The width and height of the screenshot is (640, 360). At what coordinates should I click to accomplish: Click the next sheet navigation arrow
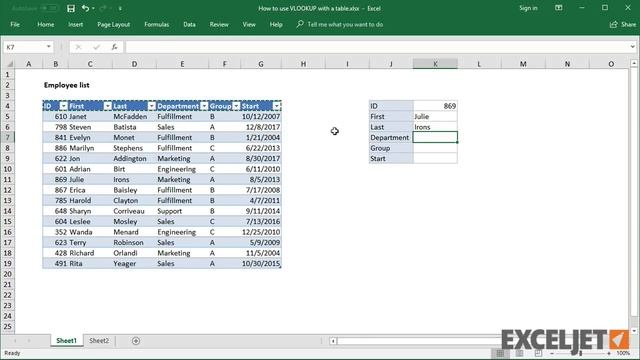coord(29,340)
